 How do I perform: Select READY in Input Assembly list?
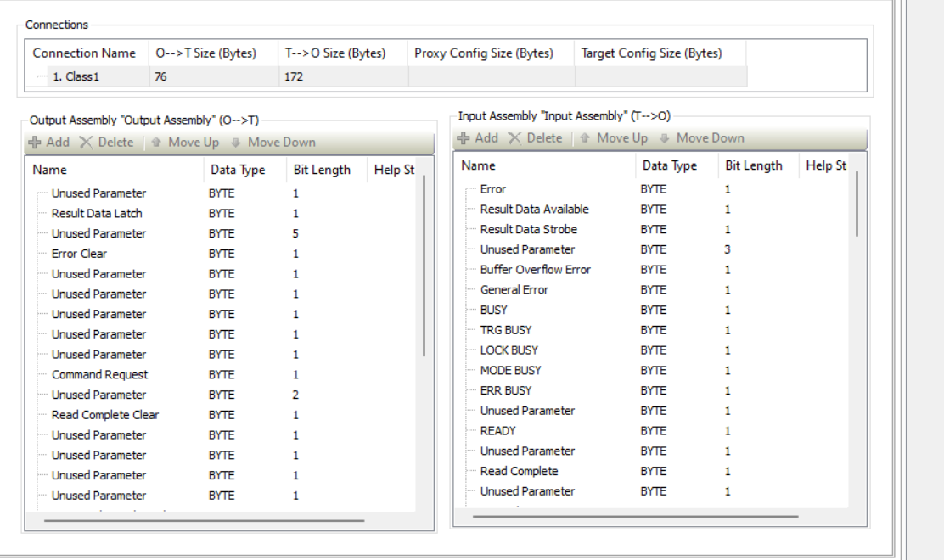pos(497,431)
